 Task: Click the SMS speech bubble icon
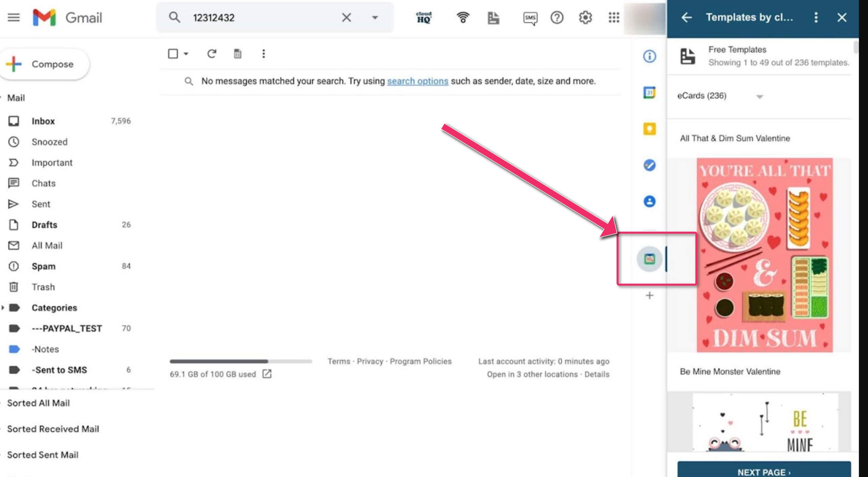coord(530,18)
